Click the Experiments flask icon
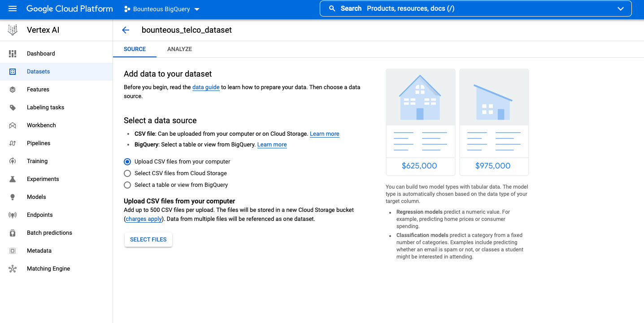644x323 pixels. tap(13, 179)
